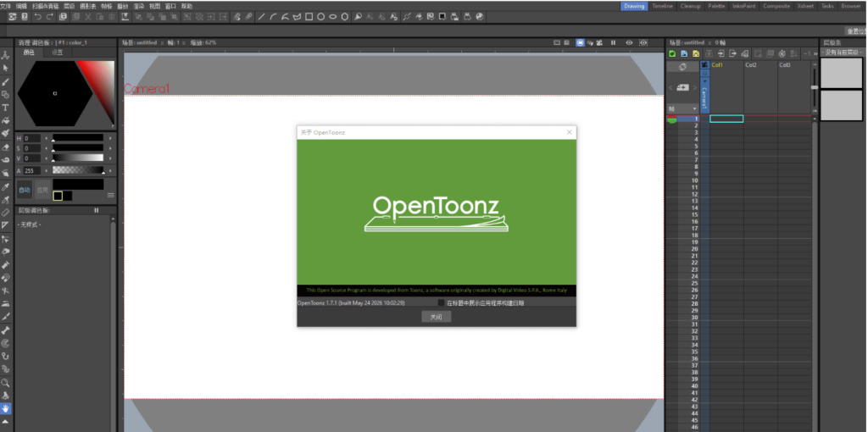Image resolution: width=868 pixels, height=432 pixels.
Task: Click the 自动 auto-apply button
Action: (x=25, y=190)
